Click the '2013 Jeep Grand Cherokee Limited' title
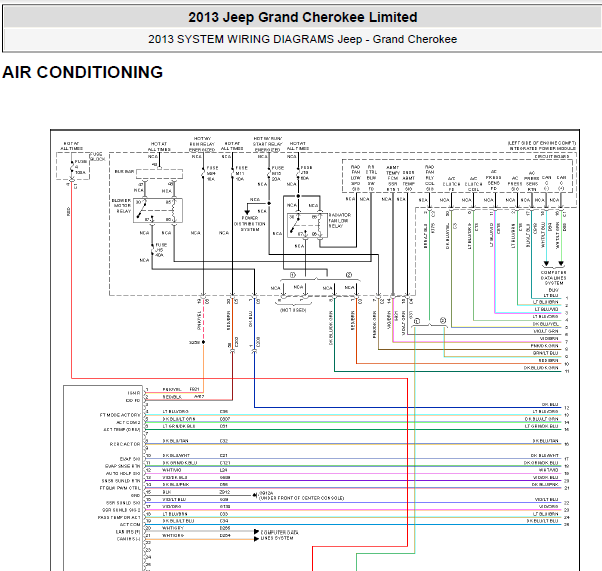The width and height of the screenshot is (602, 571). tap(303, 17)
